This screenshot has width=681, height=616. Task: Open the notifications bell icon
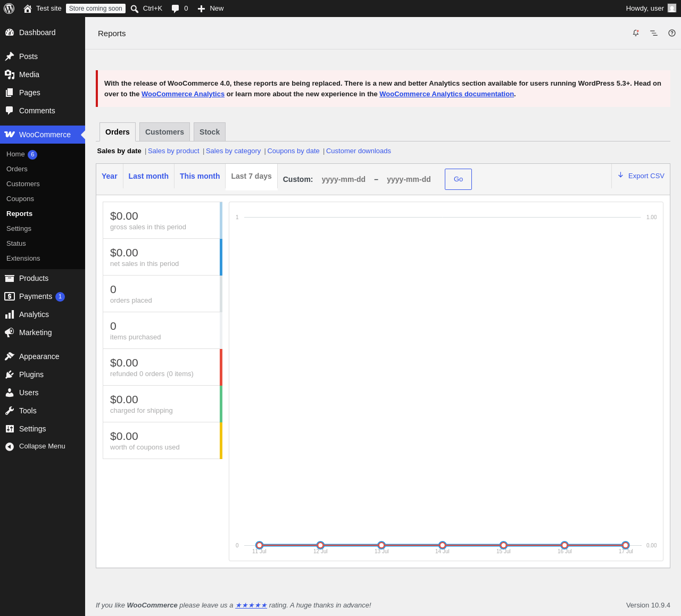click(636, 33)
